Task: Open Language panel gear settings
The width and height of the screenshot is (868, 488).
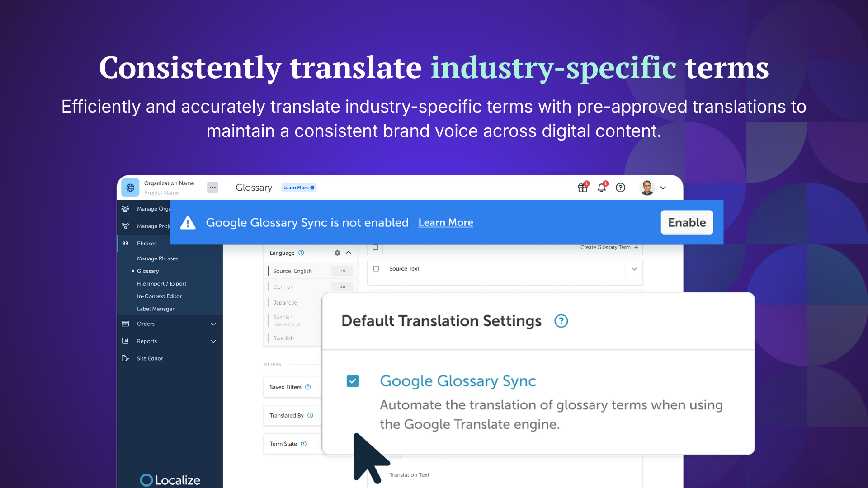Action: click(337, 253)
